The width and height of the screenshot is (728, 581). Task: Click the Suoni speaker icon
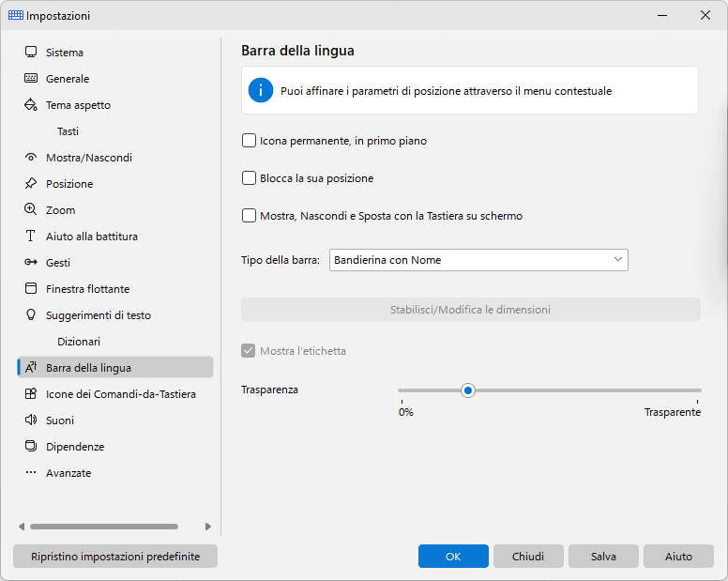(31, 420)
